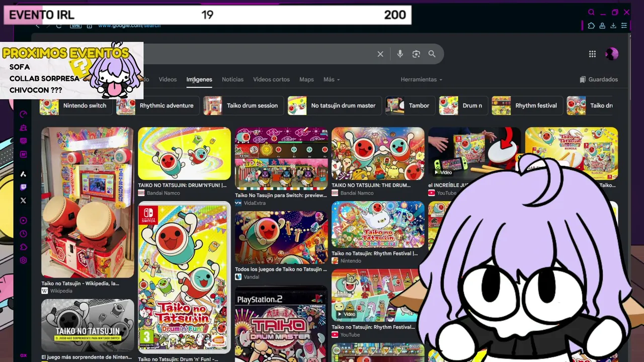Click the google.com/search address bar

[129, 26]
